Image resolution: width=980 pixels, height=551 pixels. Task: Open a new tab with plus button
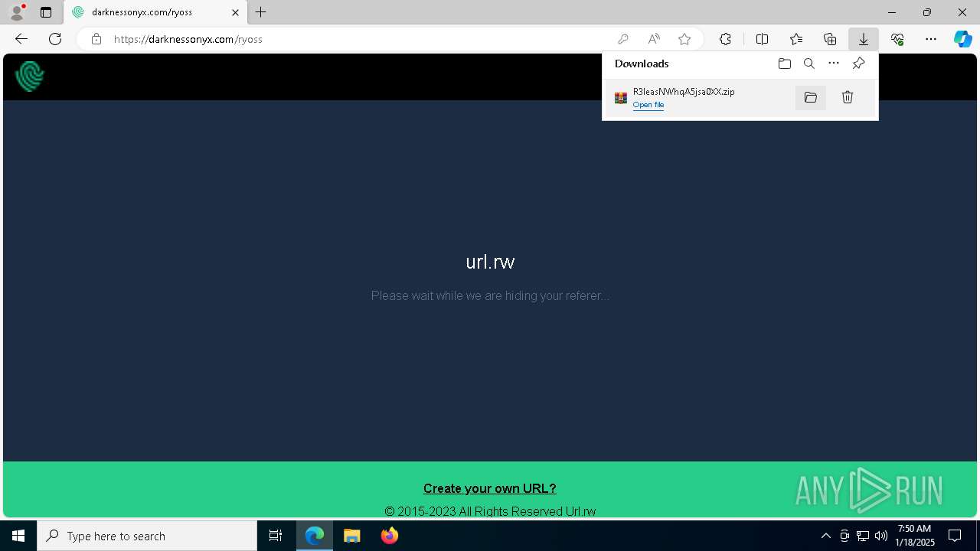click(x=261, y=12)
